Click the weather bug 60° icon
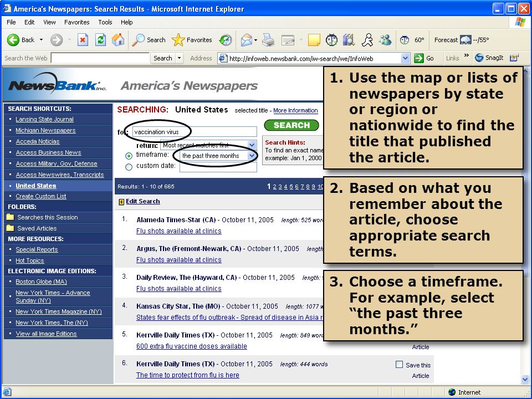 click(405, 40)
